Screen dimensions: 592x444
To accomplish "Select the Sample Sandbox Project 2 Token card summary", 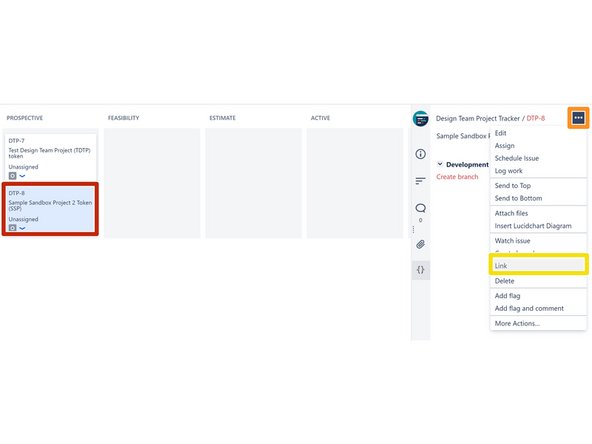I will [x=50, y=205].
